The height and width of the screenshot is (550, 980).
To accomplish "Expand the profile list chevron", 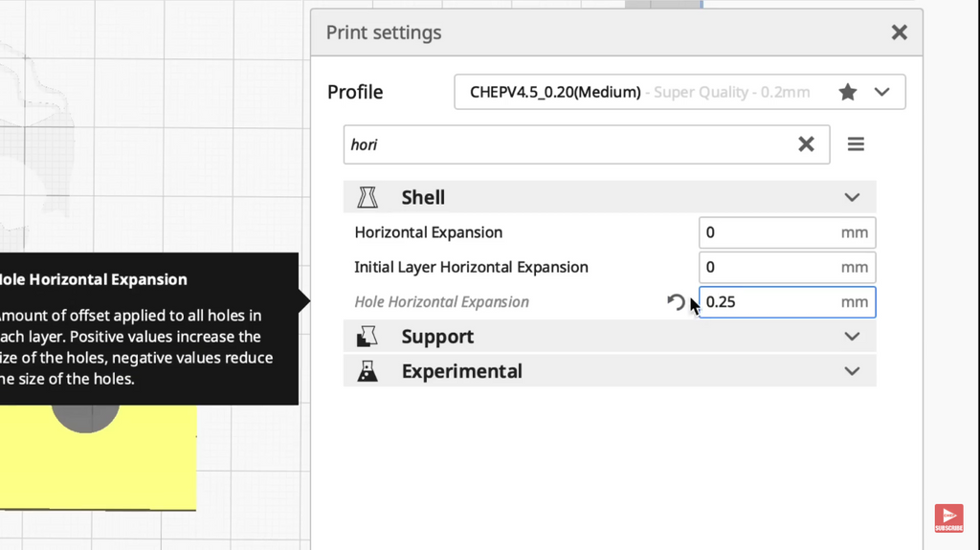I will click(881, 92).
